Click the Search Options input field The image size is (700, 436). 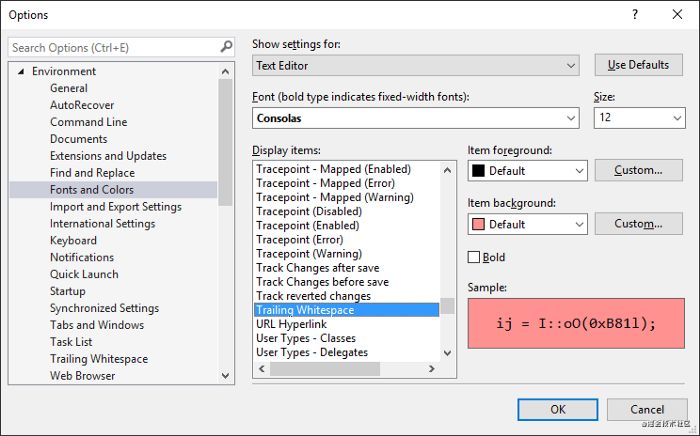114,47
